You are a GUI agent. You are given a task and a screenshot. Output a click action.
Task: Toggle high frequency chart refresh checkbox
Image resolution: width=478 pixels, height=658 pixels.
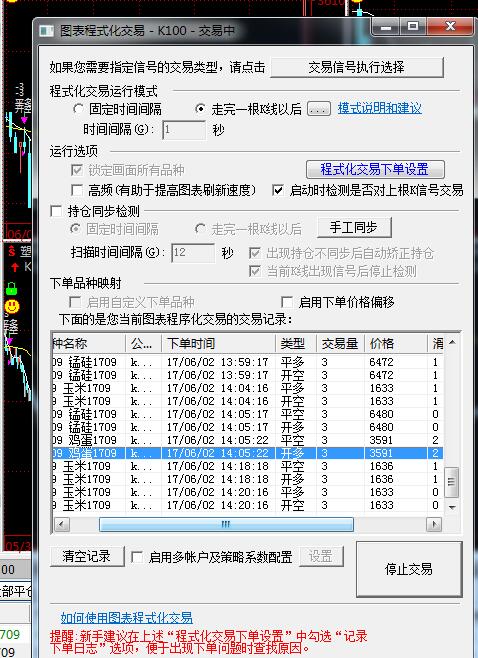77,190
